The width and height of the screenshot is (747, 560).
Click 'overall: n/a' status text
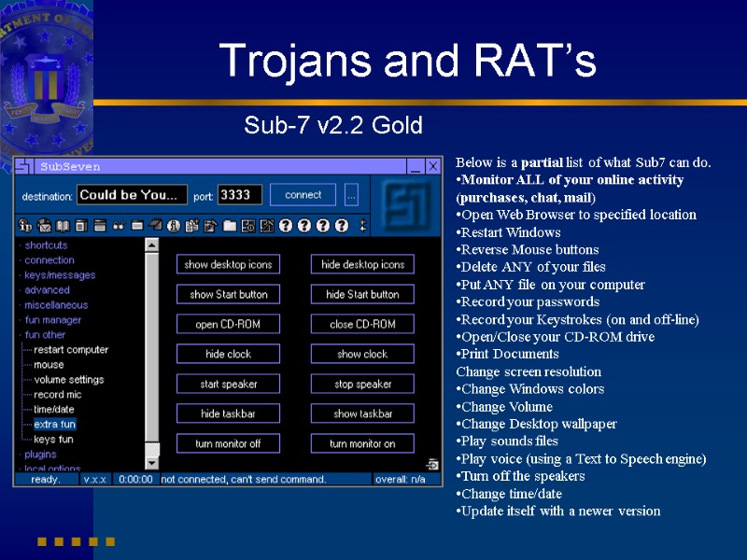[x=401, y=479]
